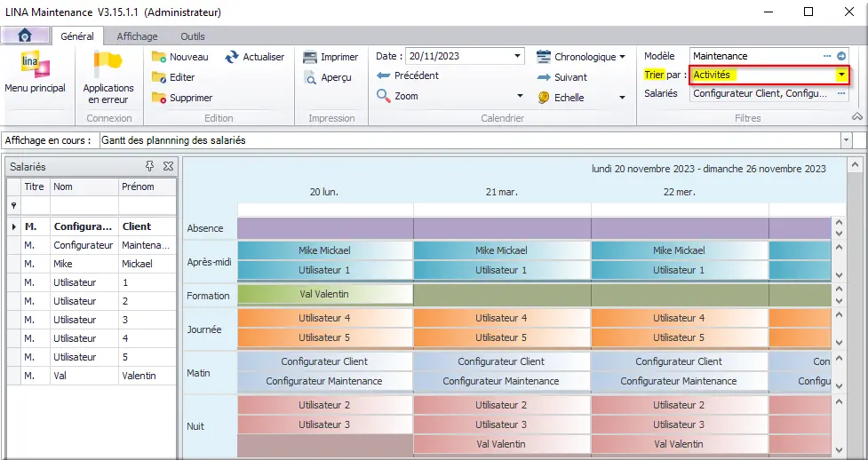Viewport: 868px width, 460px height.
Task: Select Configurateur Maintenance row in Salariés
Action: click(92, 245)
